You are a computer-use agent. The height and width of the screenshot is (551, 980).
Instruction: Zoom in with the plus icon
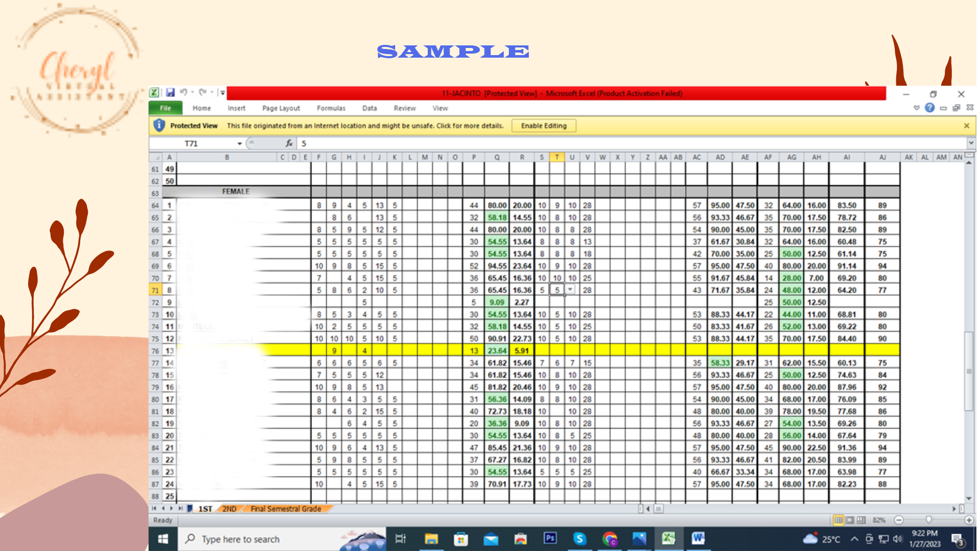tap(969, 520)
